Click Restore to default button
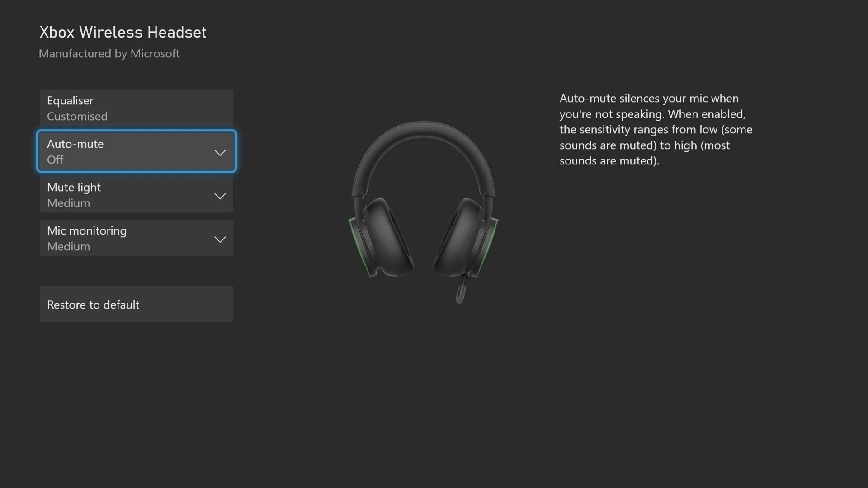The image size is (868, 488). click(136, 304)
